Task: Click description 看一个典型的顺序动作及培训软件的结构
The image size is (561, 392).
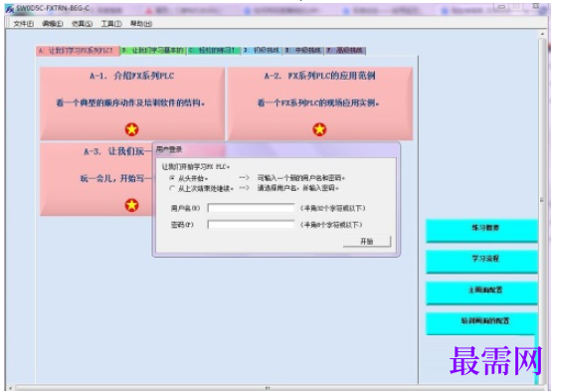Action: 130,102
